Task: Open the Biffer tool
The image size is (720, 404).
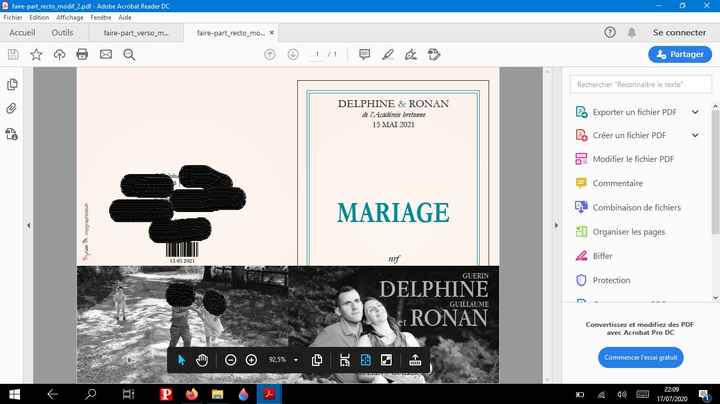Action: [602, 256]
